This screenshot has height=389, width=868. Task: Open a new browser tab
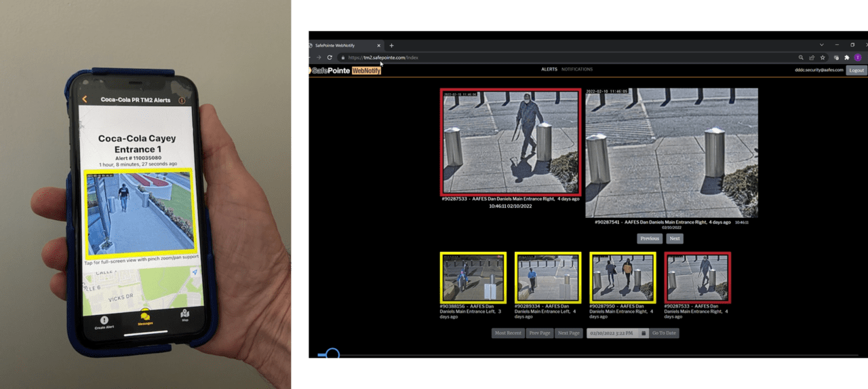[391, 45]
